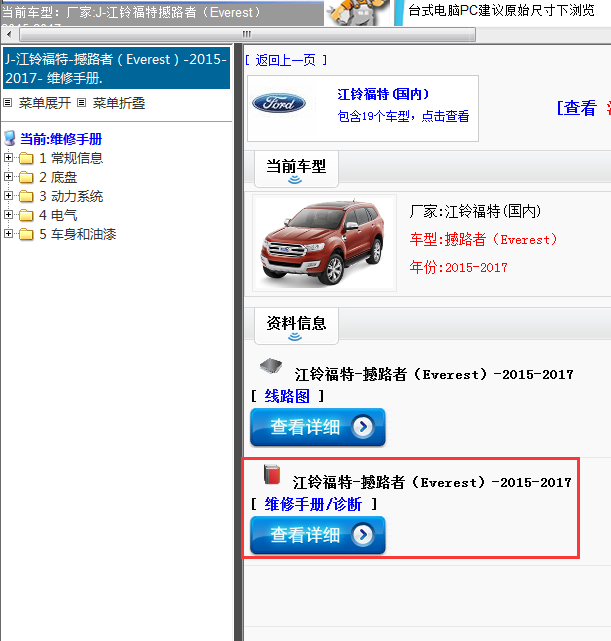This screenshot has width=611, height=641.
Task: Expand the '1 常规信息' tree node
Action: (8, 157)
